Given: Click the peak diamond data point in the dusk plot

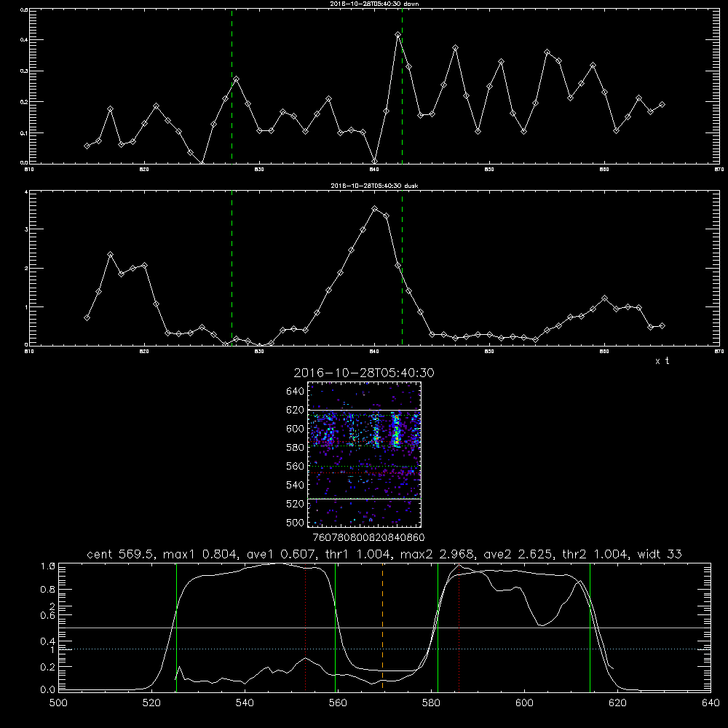Looking at the screenshot, I should [x=375, y=209].
